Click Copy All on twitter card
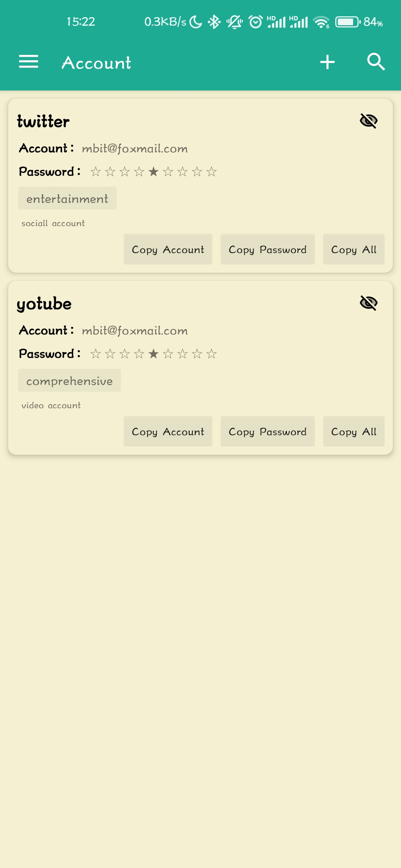 (354, 249)
